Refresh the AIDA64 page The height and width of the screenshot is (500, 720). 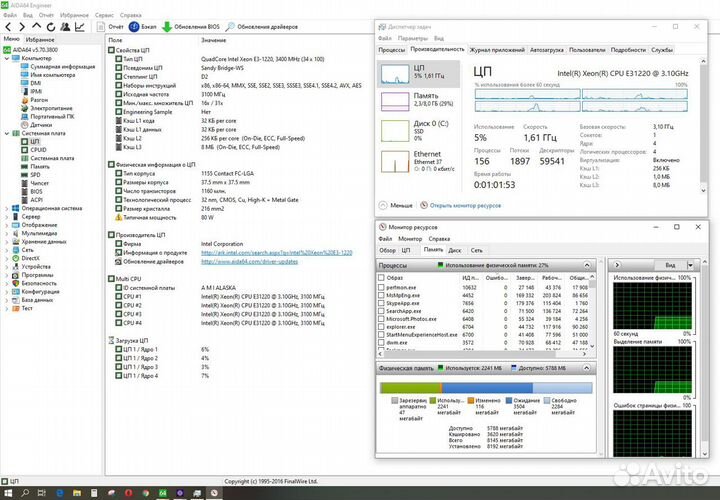pyautogui.click(x=51, y=27)
